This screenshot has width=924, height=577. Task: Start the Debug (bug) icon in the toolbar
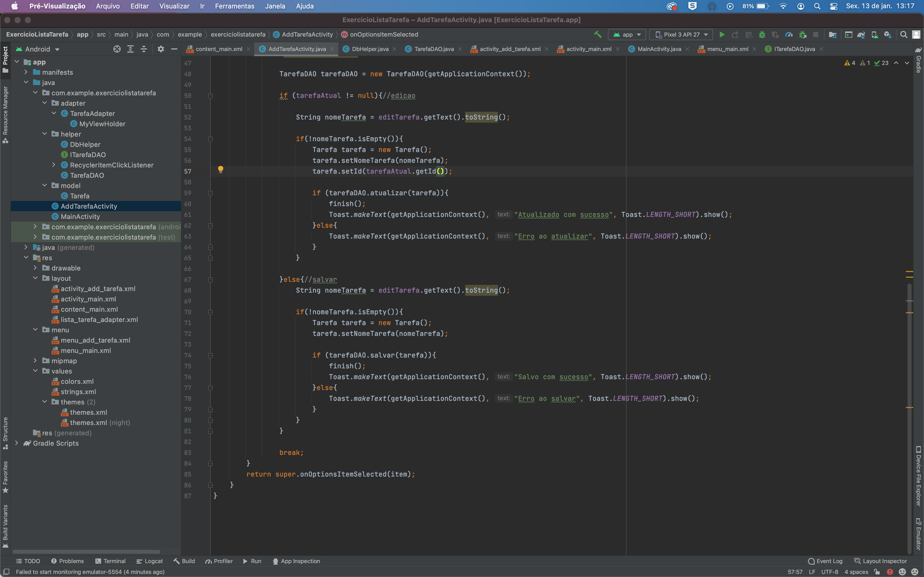(762, 34)
